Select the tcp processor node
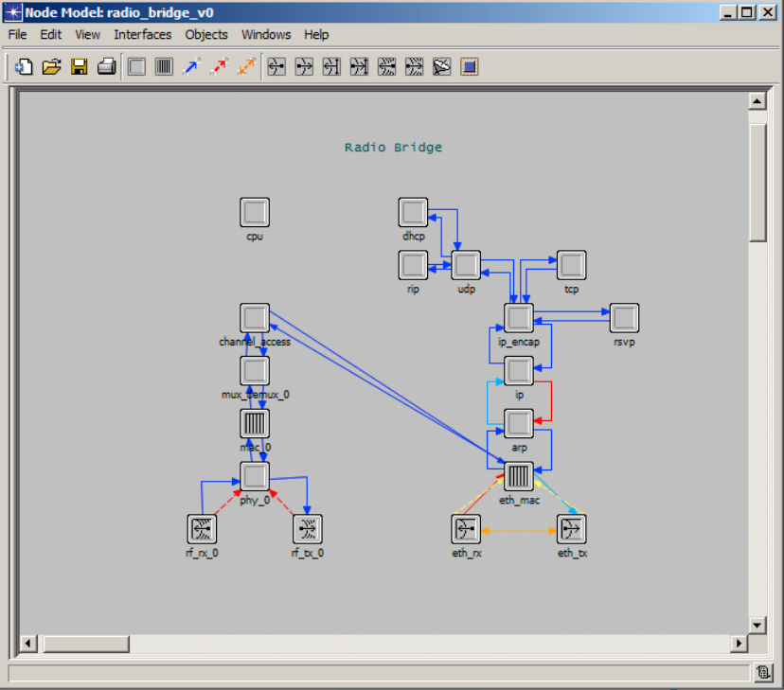The width and height of the screenshot is (784, 690). [572, 265]
